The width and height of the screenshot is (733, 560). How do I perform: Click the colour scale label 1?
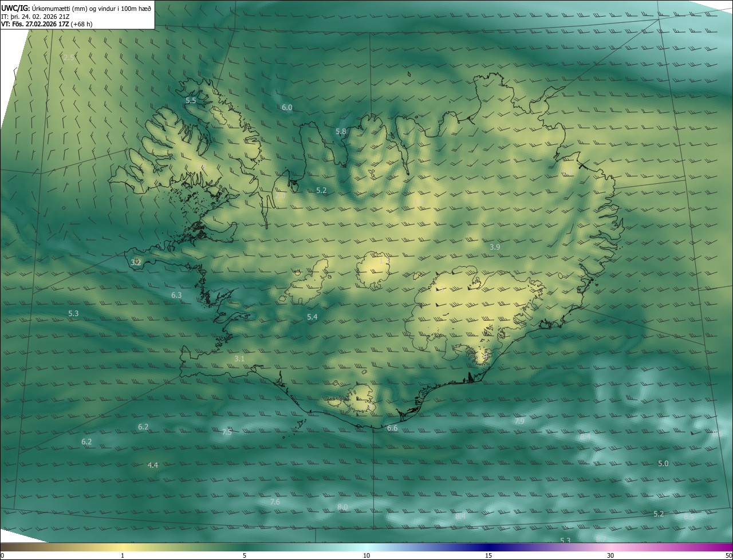pyautogui.click(x=123, y=555)
